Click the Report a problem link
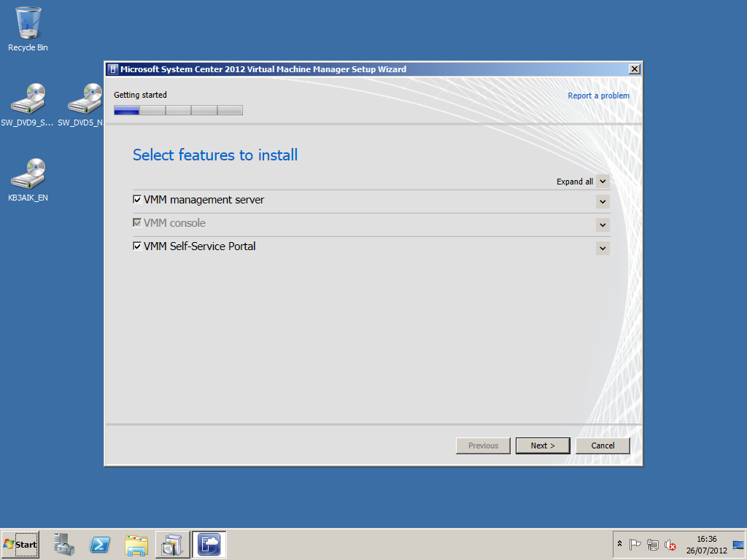This screenshot has height=560, width=747. point(598,96)
